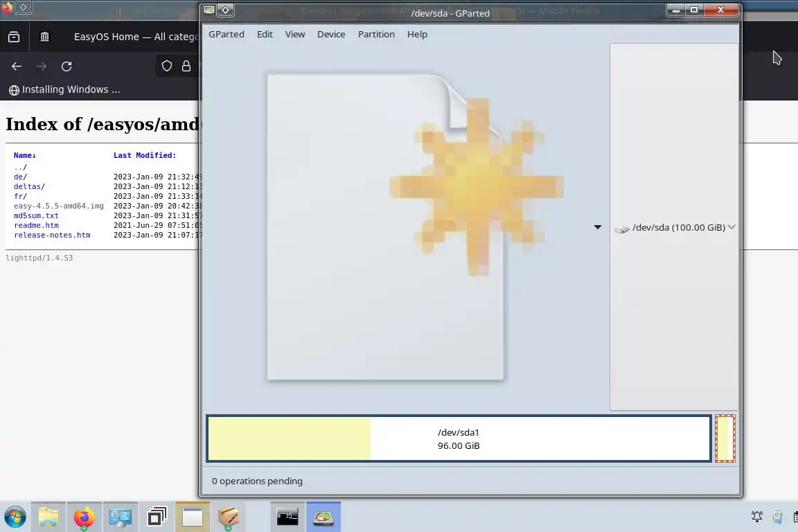This screenshot has height=532, width=798.
Task: Switch to the EasyOS Home tab in Firefox
Action: pos(135,37)
